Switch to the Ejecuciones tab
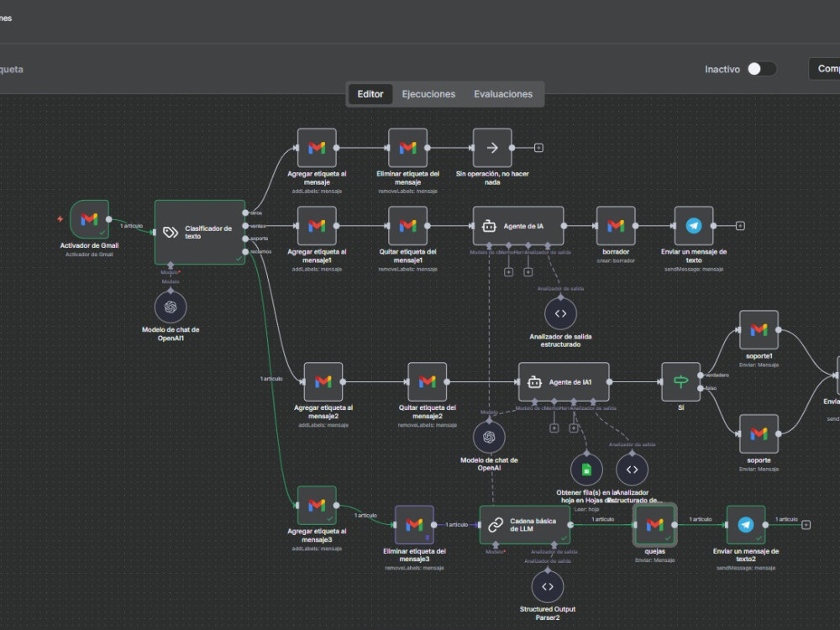 click(x=428, y=94)
